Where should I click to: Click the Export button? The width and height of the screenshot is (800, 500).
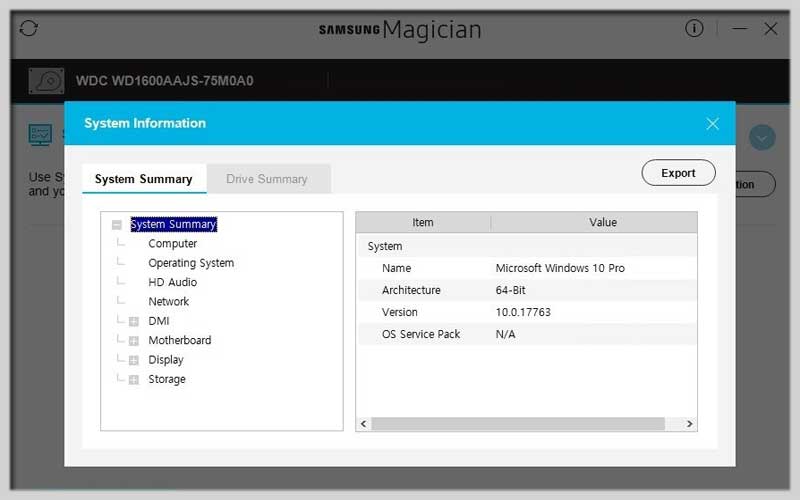tap(678, 173)
